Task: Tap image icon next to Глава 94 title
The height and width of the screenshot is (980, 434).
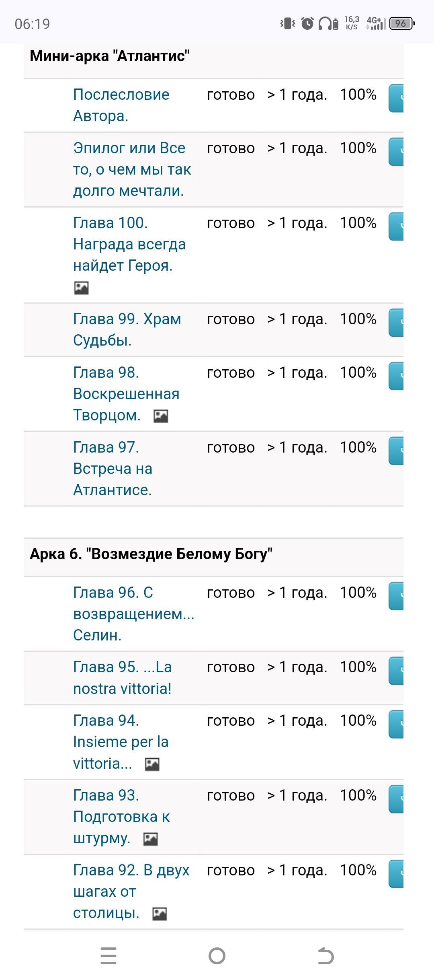Action: 152,764
